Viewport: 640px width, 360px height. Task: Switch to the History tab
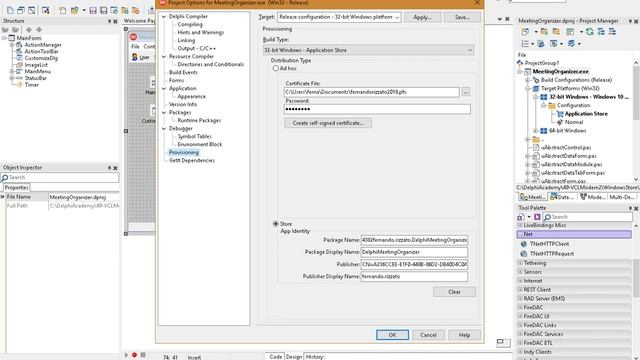coord(314,357)
